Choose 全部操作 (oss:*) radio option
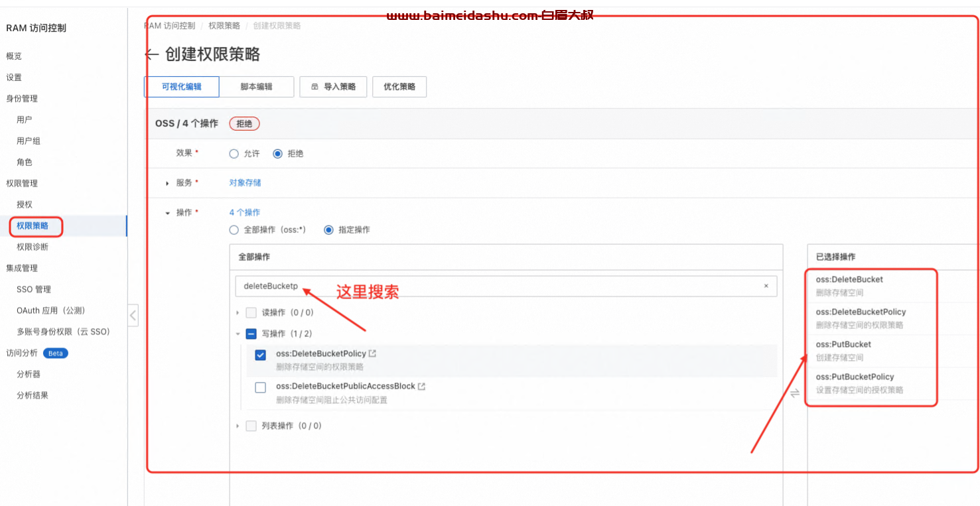Image resolution: width=980 pixels, height=506 pixels. (234, 229)
